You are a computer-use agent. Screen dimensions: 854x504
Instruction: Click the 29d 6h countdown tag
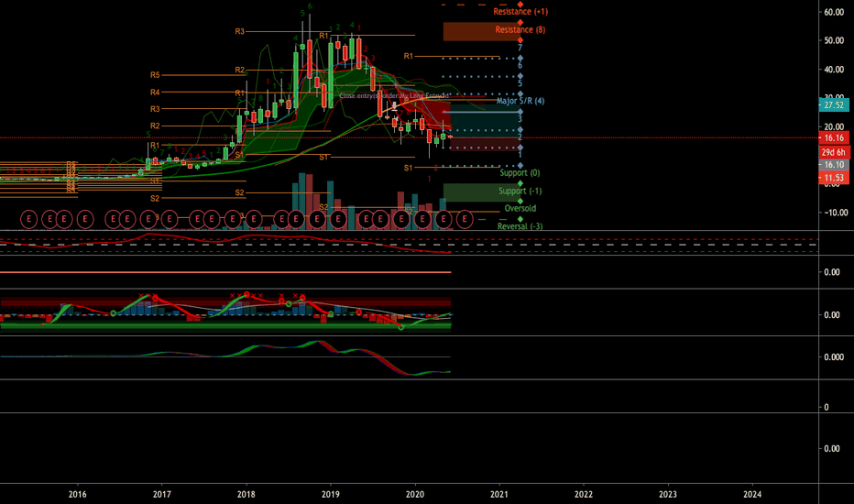(833, 152)
